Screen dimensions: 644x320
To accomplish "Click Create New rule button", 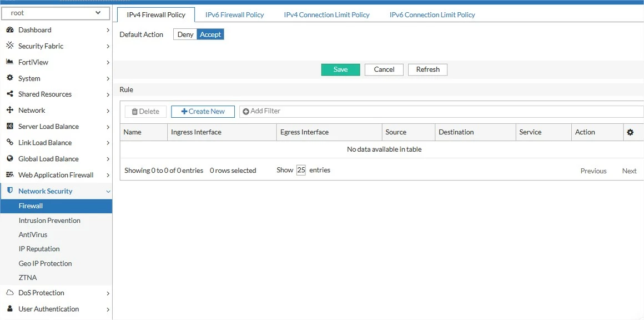I will 203,111.
